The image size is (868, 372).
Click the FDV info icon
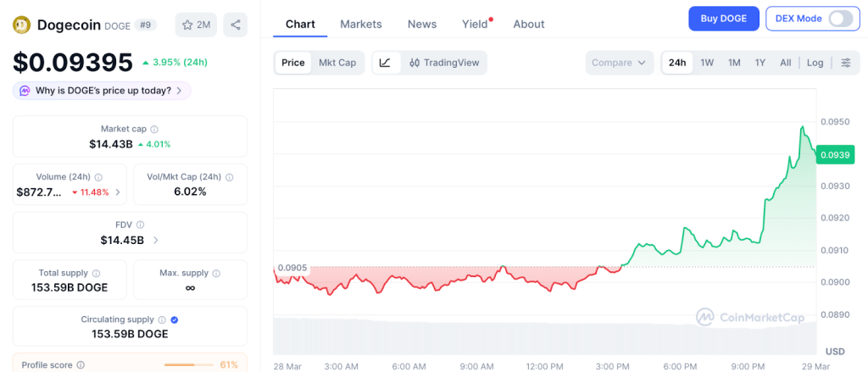[x=140, y=225]
